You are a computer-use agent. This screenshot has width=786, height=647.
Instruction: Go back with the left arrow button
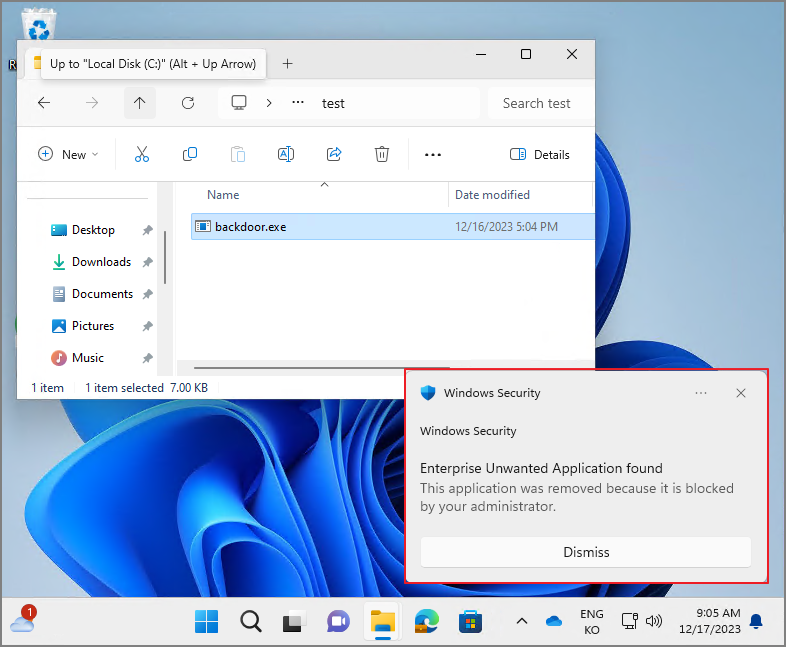coord(44,103)
